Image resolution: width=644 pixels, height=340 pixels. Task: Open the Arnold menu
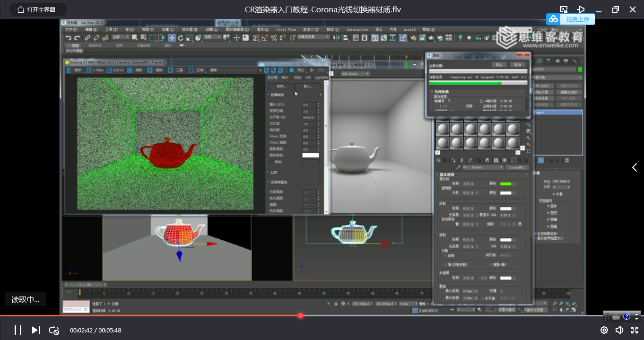point(409,29)
